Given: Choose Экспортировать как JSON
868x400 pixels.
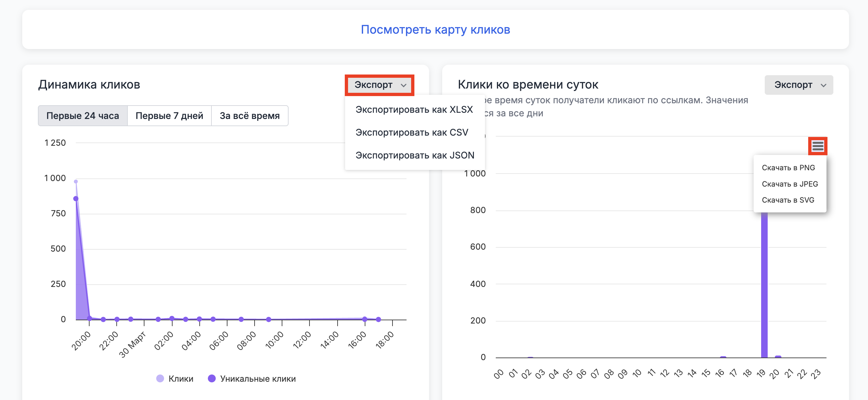Looking at the screenshot, I should 414,155.
